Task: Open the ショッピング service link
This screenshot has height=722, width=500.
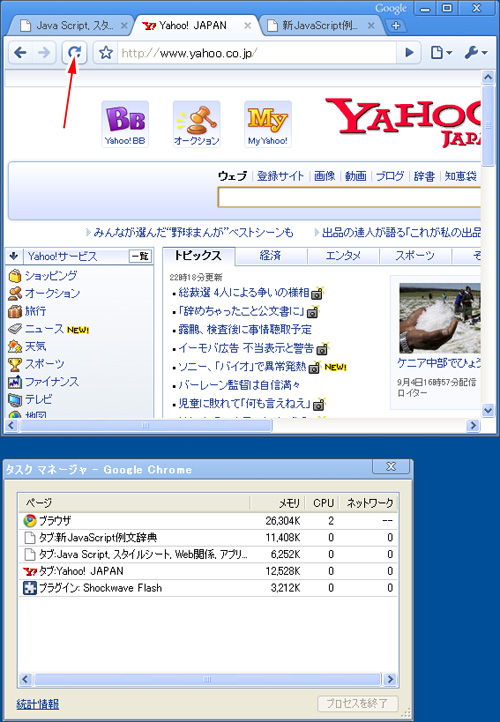Action: pos(51,275)
